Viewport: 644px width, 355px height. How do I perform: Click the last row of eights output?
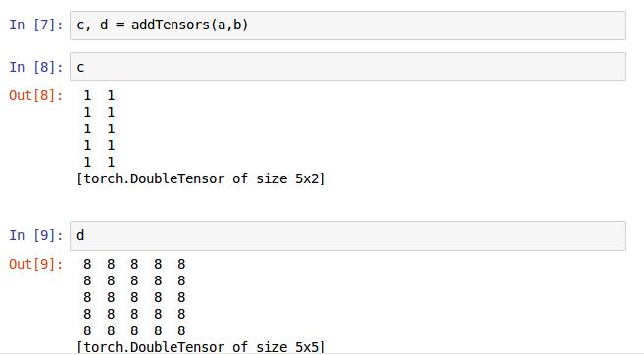[134, 330]
